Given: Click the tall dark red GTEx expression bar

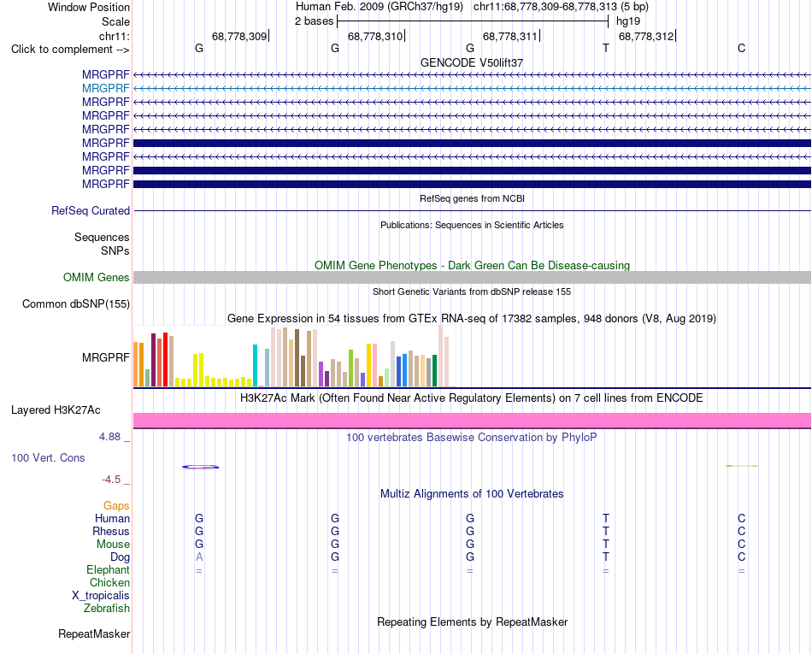Looking at the screenshot, I should coord(153,360).
